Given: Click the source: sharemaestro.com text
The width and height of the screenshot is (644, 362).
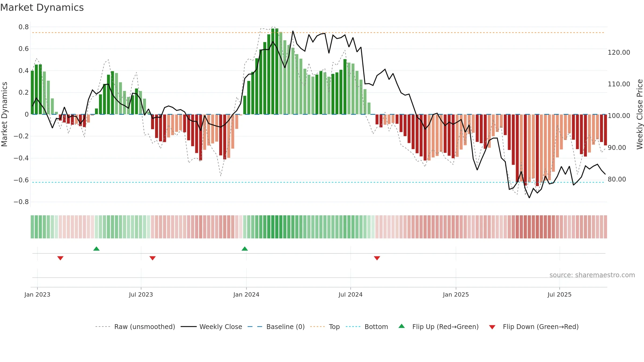Looking at the screenshot, I should coord(592,275).
